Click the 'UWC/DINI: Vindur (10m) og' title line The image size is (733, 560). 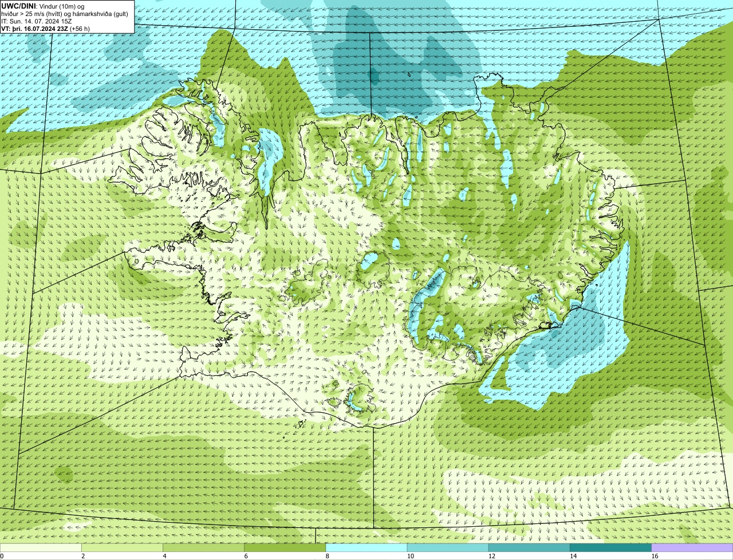44,6
